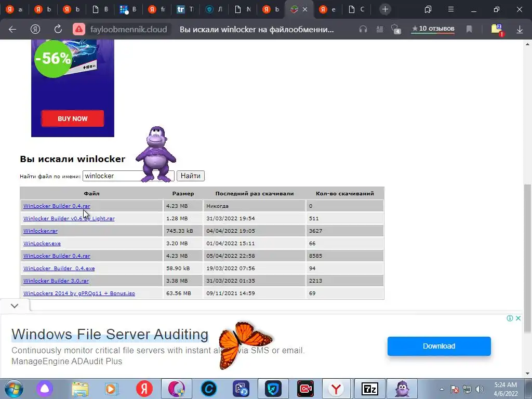This screenshot has height=399, width=532.
Task: Click the file name search field containing 'winlocker'
Action: click(x=128, y=176)
